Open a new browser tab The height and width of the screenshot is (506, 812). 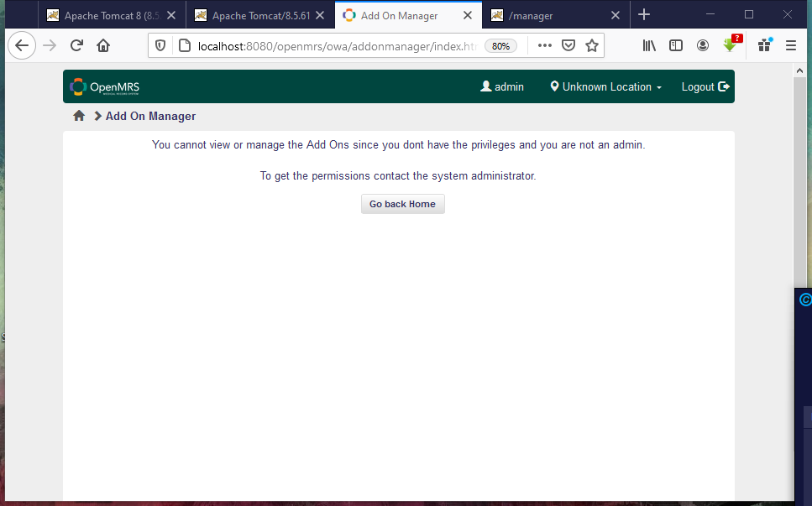(x=644, y=14)
